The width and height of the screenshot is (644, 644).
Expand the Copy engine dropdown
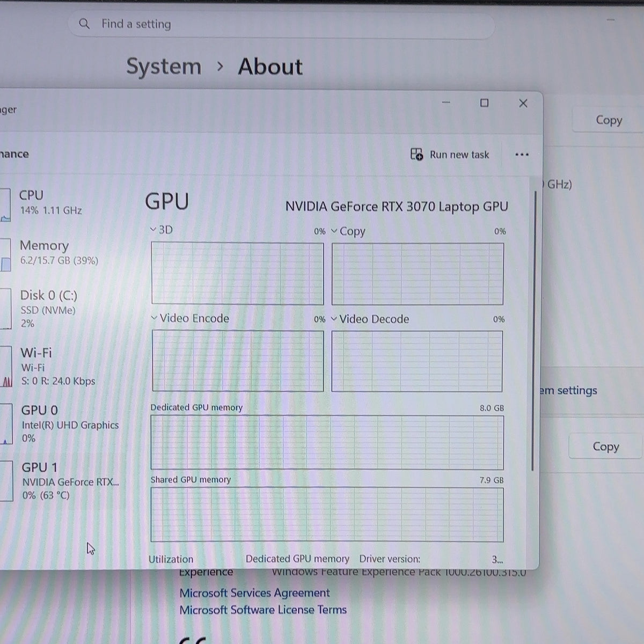pyautogui.click(x=334, y=231)
